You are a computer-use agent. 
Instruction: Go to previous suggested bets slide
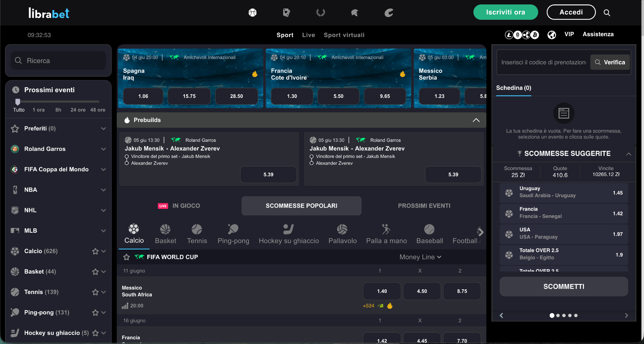point(501,316)
